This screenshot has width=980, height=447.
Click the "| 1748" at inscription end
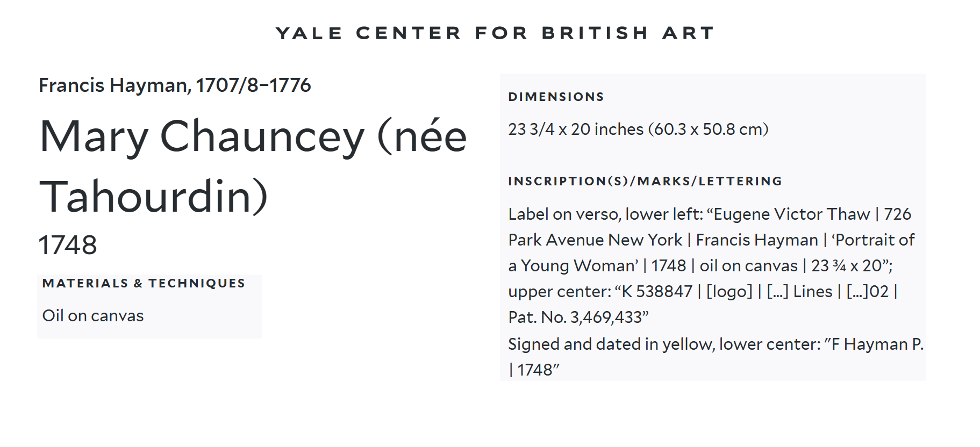click(x=534, y=370)
